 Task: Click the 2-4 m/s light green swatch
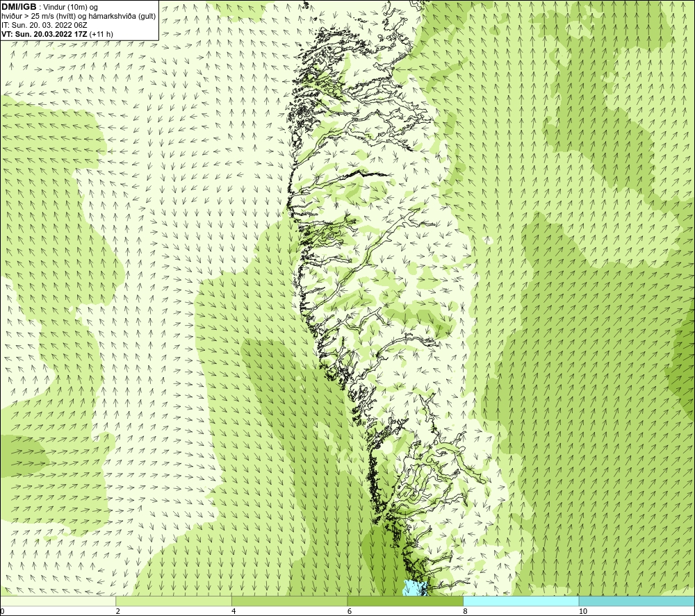pos(174,601)
